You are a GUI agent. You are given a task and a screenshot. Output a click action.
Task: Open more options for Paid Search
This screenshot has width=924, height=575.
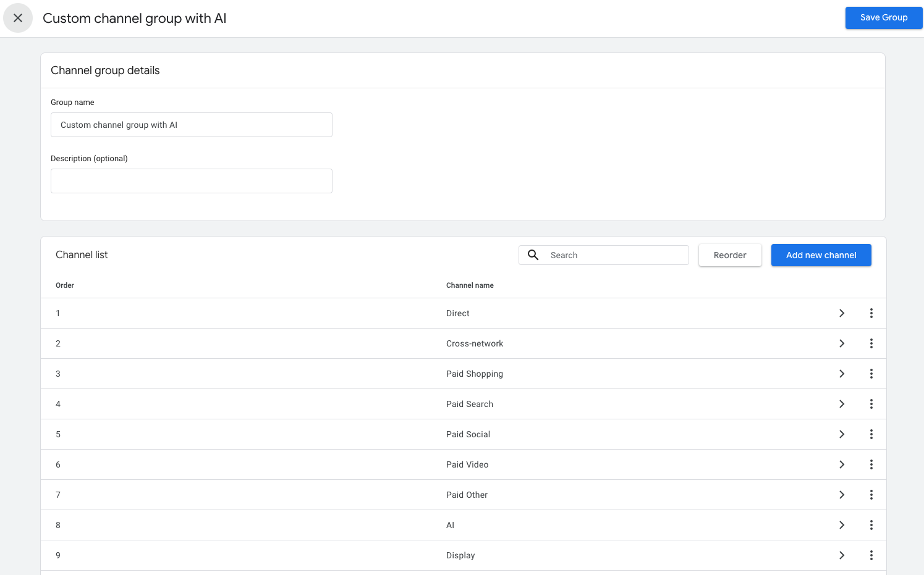(871, 404)
